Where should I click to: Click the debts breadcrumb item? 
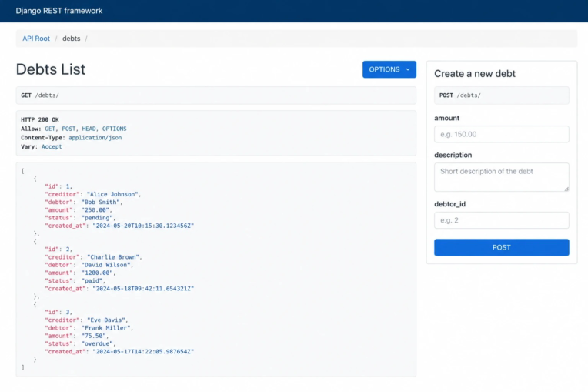(72, 39)
